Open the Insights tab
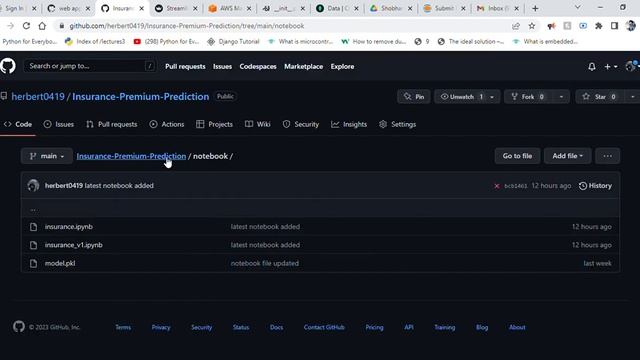The image size is (640, 360). [x=349, y=124]
